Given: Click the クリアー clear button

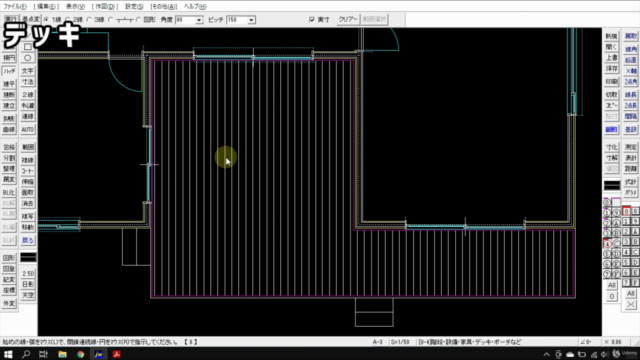Looking at the screenshot, I should (x=348, y=19).
